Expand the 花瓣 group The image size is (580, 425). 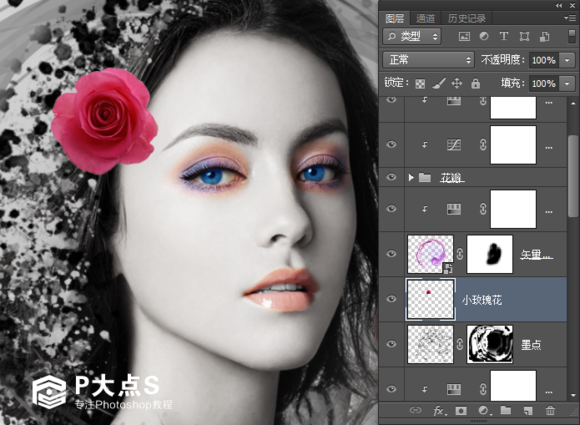411,178
